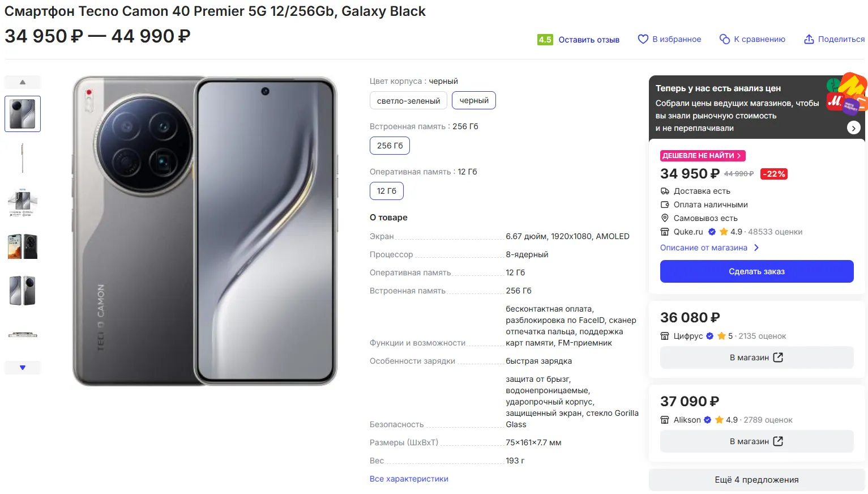
Task: Click the Quke.ru verified checkmark badge
Action: (712, 232)
